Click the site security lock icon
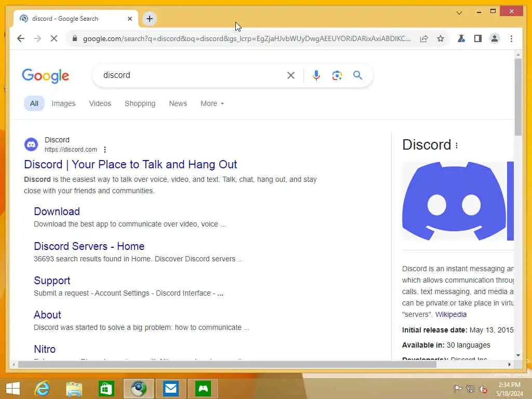Image resolution: width=532 pixels, height=399 pixels. pyautogui.click(x=75, y=38)
